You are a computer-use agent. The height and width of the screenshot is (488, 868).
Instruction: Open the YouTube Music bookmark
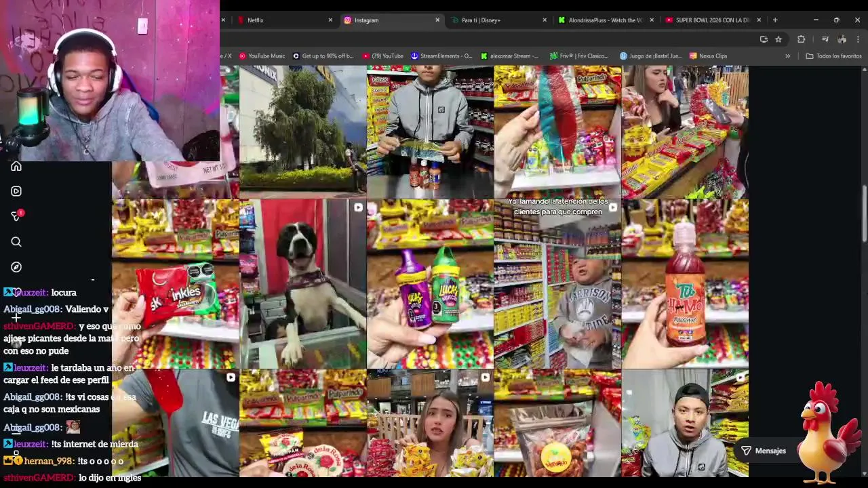(262, 56)
